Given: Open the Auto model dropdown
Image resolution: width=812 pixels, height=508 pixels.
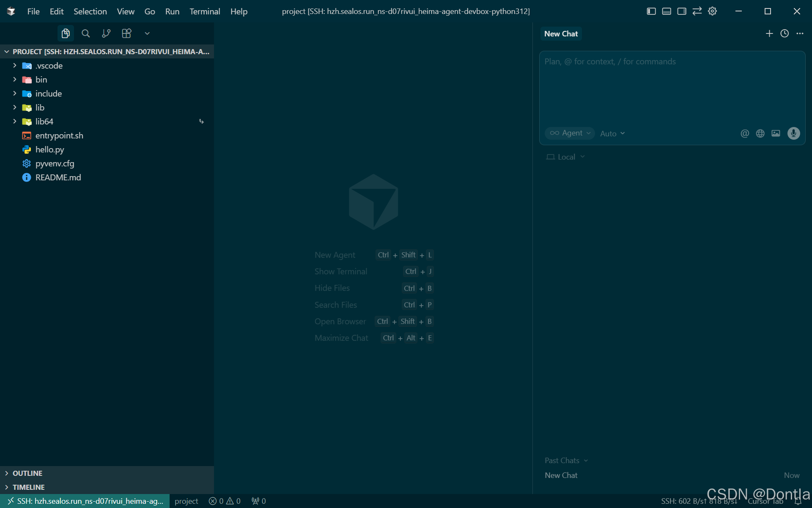Looking at the screenshot, I should [612, 133].
